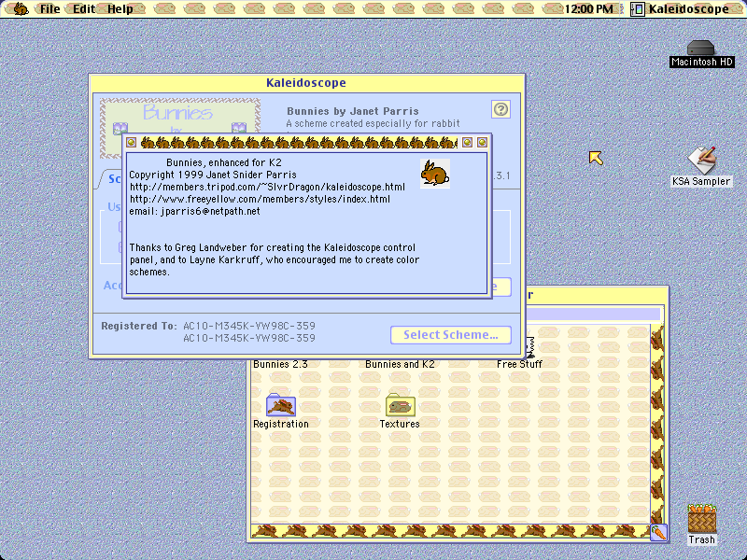This screenshot has width=747, height=560.
Task: Select the Trash basket icon
Action: click(701, 524)
